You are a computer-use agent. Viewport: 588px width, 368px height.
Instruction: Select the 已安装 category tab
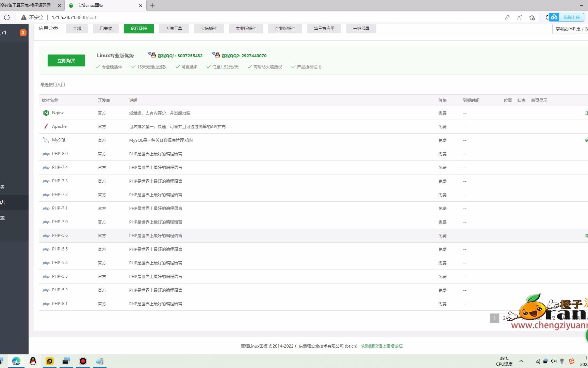(x=106, y=29)
